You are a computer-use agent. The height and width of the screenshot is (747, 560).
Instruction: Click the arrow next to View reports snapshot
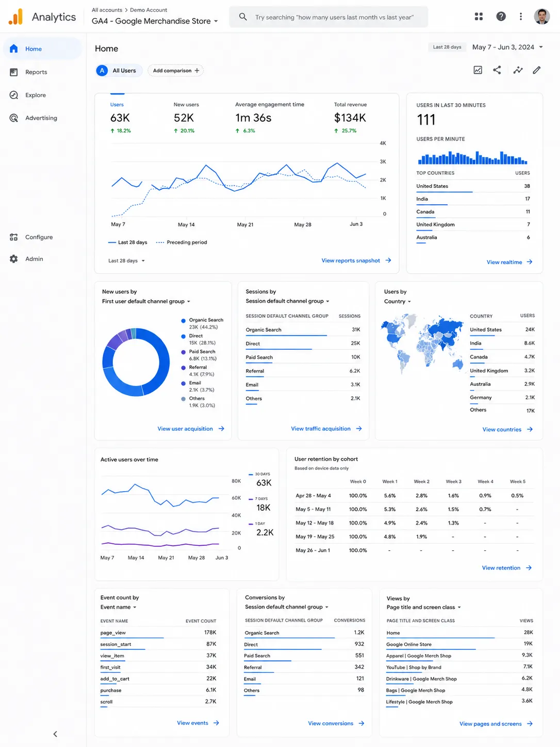[x=388, y=261]
